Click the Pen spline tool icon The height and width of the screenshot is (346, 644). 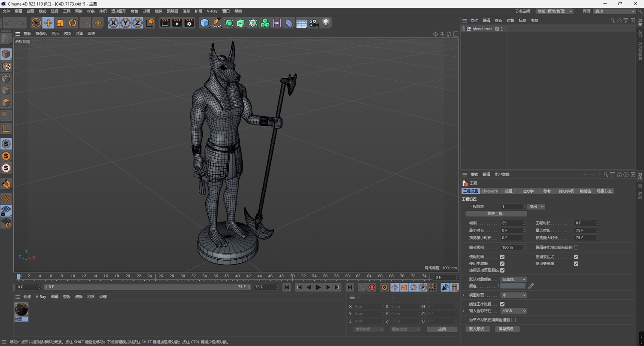tap(216, 23)
